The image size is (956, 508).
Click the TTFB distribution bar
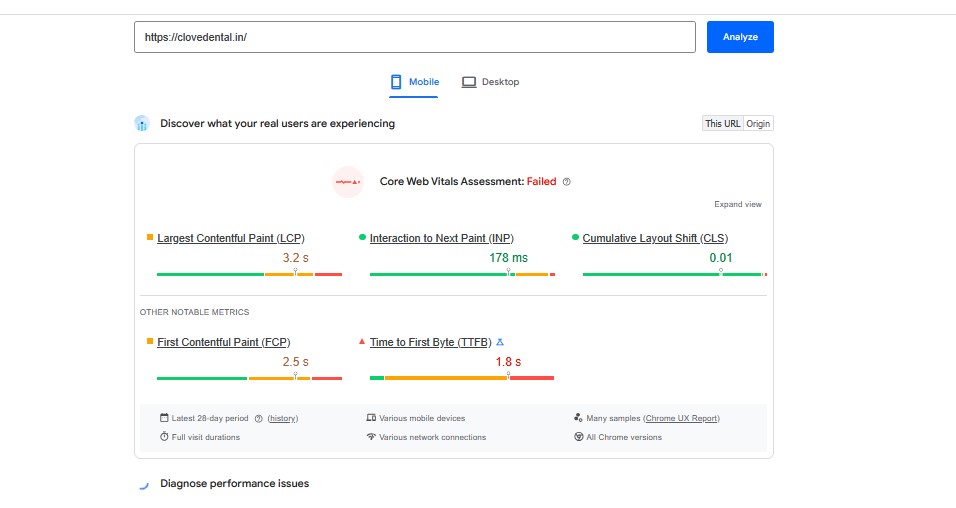pos(462,378)
